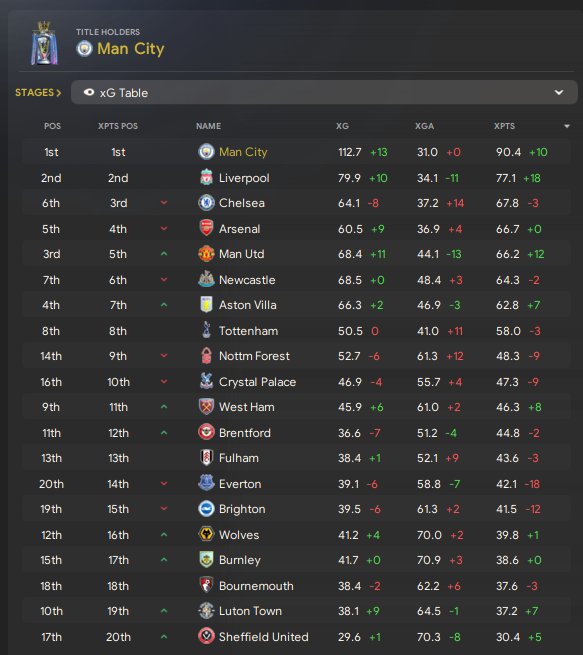Open the STAGES menu
583x655 pixels.
tap(38, 92)
